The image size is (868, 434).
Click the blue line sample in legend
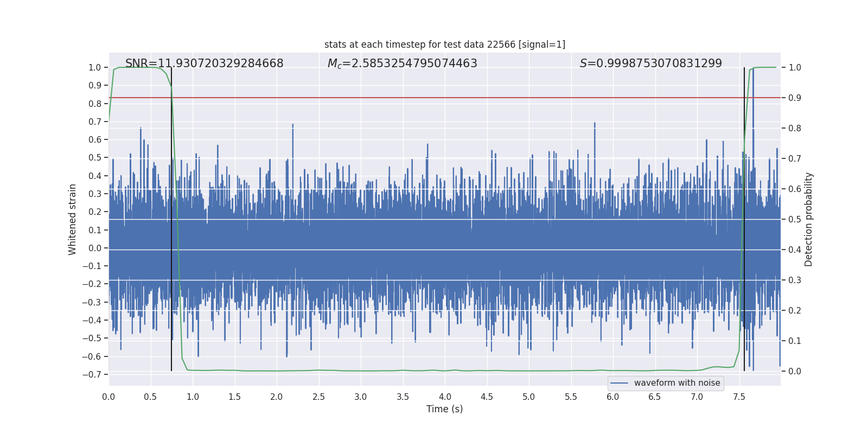point(619,383)
